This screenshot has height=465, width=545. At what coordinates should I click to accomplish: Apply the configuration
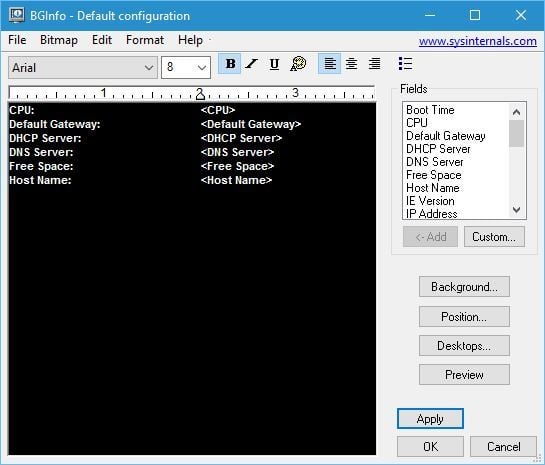point(430,419)
